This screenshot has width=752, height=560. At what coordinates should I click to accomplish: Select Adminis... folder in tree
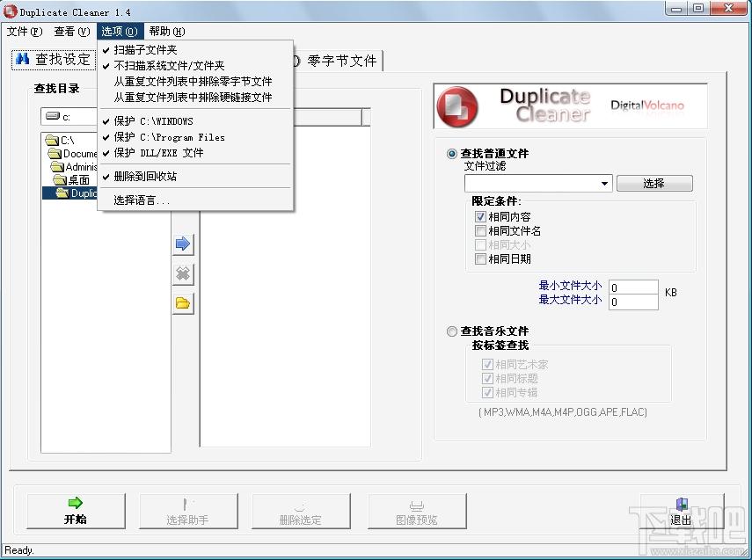coord(74,167)
